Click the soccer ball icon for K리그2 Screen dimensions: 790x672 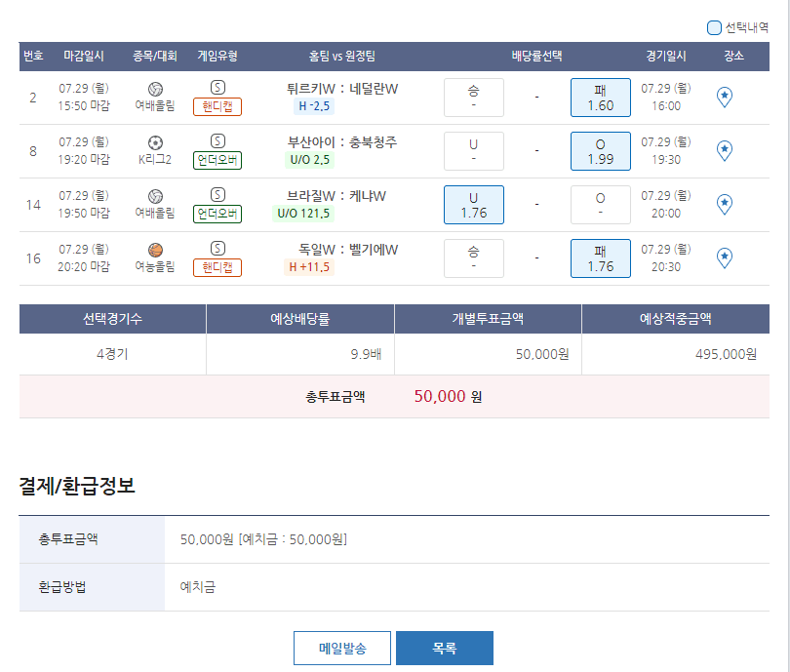155,142
